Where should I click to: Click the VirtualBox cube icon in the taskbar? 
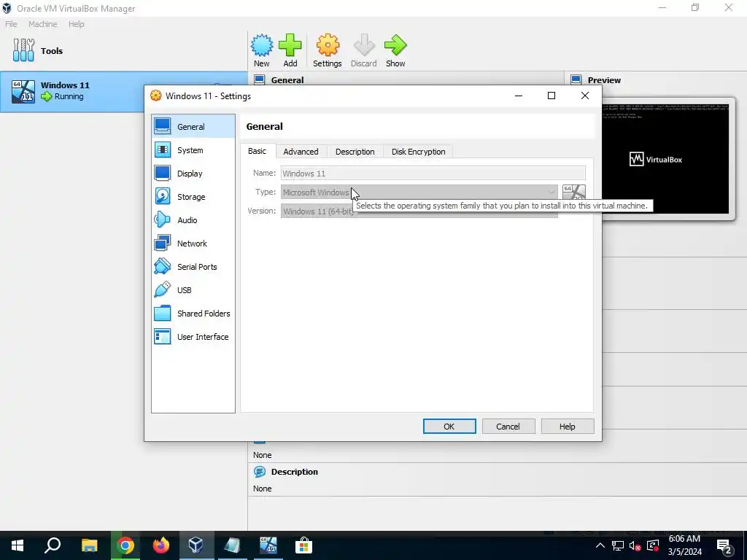point(196,545)
